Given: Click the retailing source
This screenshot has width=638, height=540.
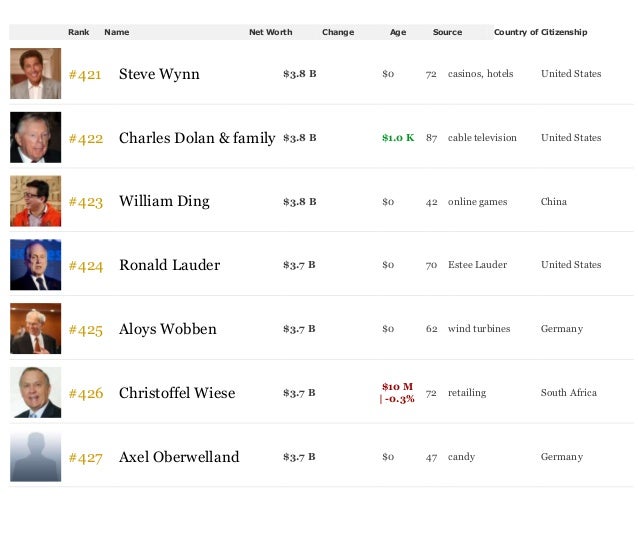Looking at the screenshot, I should pos(467,393).
